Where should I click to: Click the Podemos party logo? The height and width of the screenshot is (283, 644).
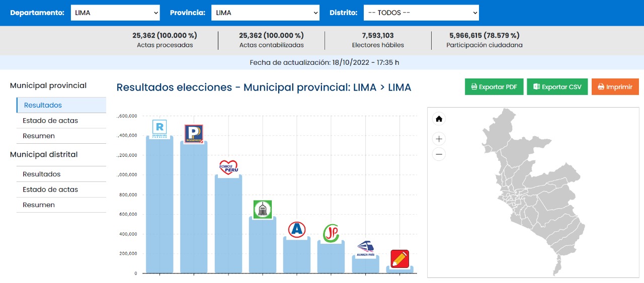click(x=194, y=134)
